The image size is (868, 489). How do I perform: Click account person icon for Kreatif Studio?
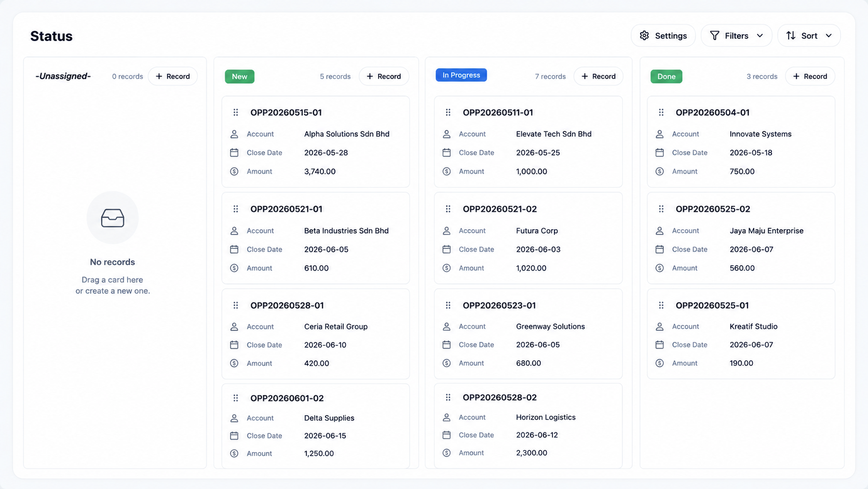tap(659, 327)
